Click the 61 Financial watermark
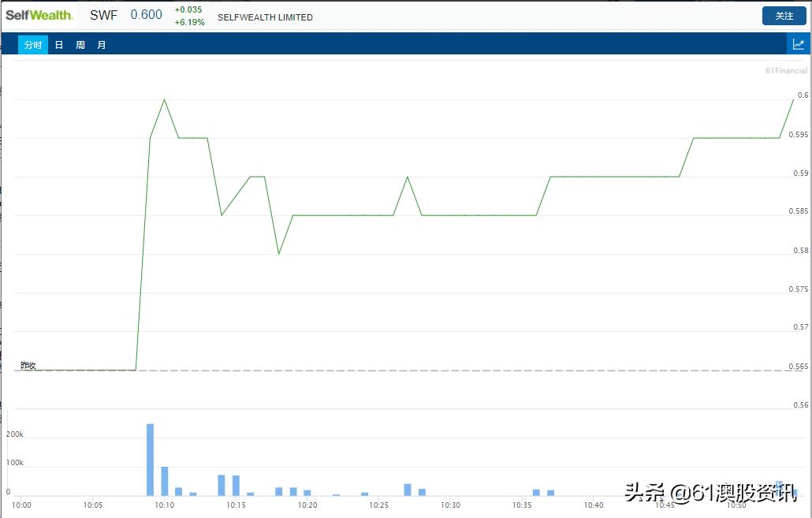This screenshot has width=812, height=518. [x=785, y=70]
